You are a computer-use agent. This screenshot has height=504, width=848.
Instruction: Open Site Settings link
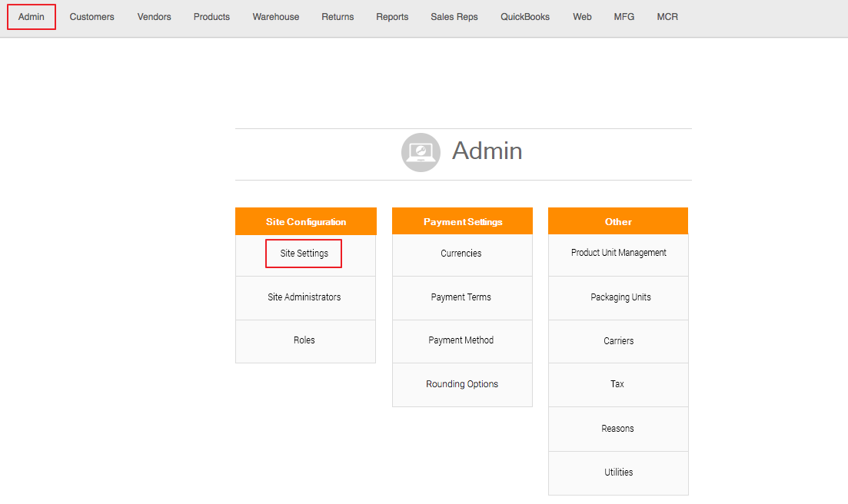coord(304,254)
